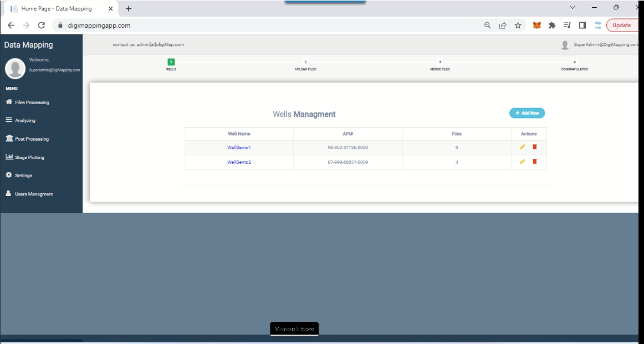
Task: Jump to step 2 Upload Files
Action: tap(305, 63)
